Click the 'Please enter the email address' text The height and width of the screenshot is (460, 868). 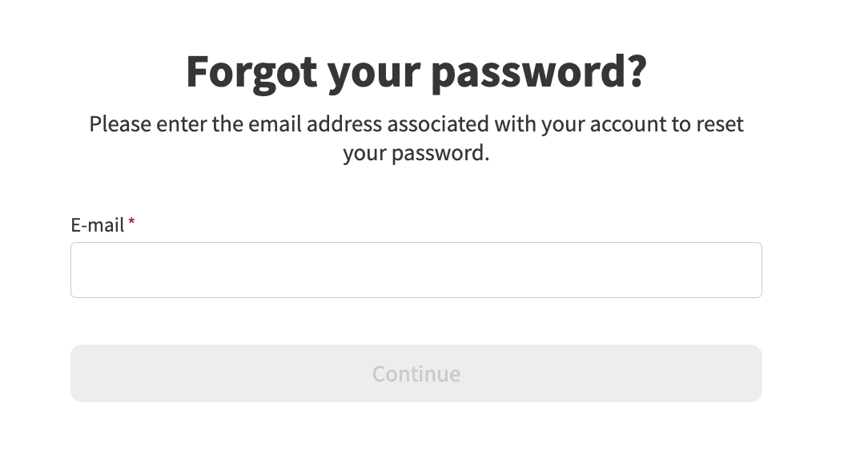[x=235, y=124]
